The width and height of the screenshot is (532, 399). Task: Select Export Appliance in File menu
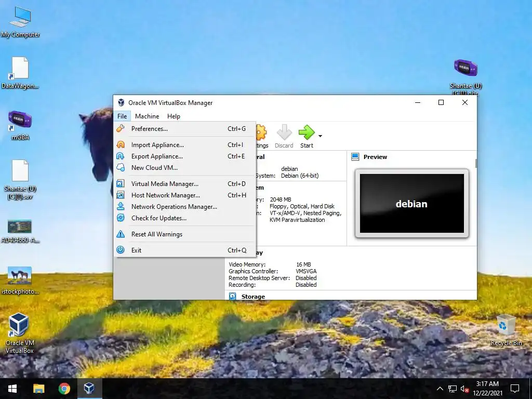tap(184, 156)
